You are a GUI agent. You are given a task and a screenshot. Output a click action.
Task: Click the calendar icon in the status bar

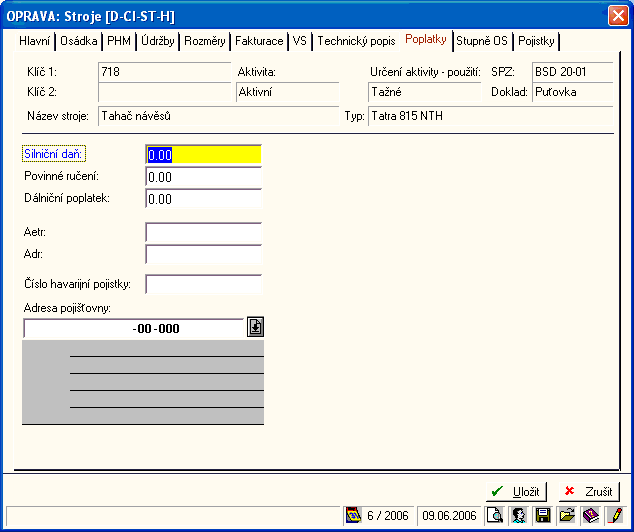tap(353, 515)
